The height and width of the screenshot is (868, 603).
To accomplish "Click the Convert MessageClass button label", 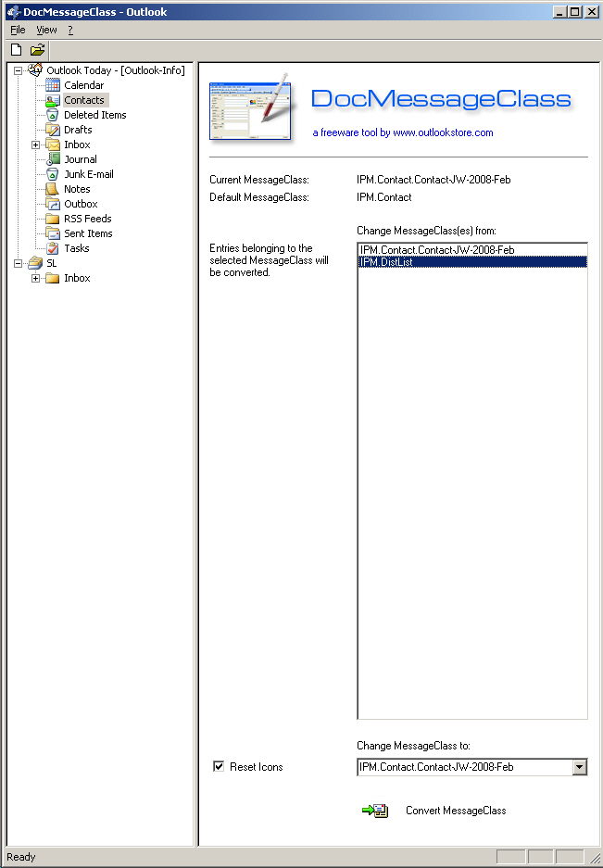I will 456,811.
